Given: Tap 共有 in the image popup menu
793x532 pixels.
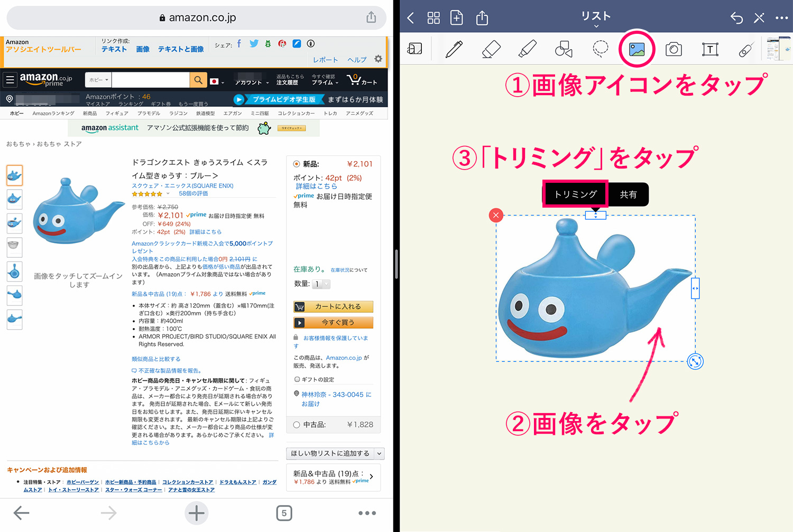Looking at the screenshot, I should click(628, 194).
